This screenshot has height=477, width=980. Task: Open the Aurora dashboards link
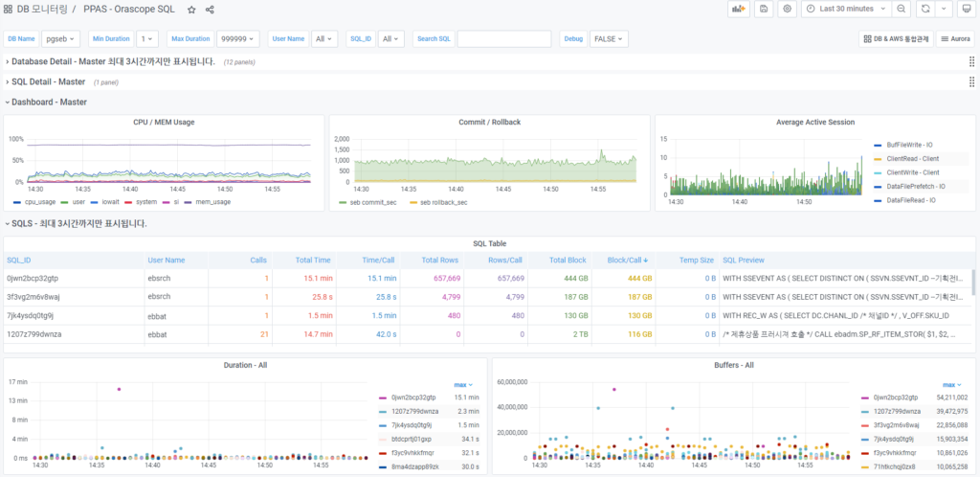[955, 39]
